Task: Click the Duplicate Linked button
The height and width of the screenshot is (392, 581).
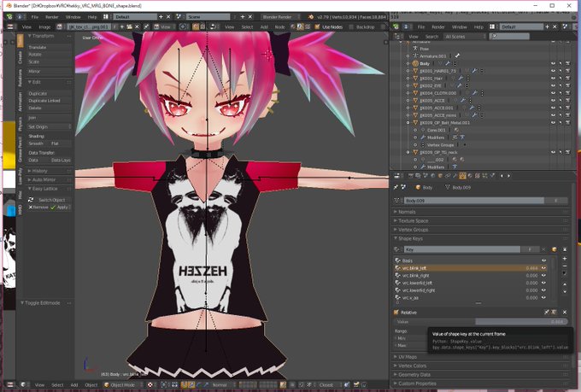Action: 50,101
